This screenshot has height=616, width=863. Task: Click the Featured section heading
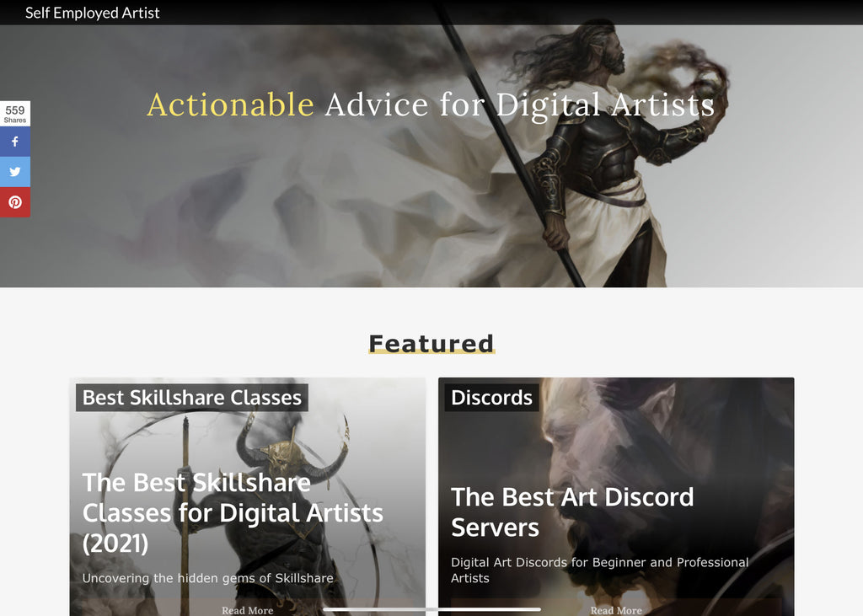(431, 344)
